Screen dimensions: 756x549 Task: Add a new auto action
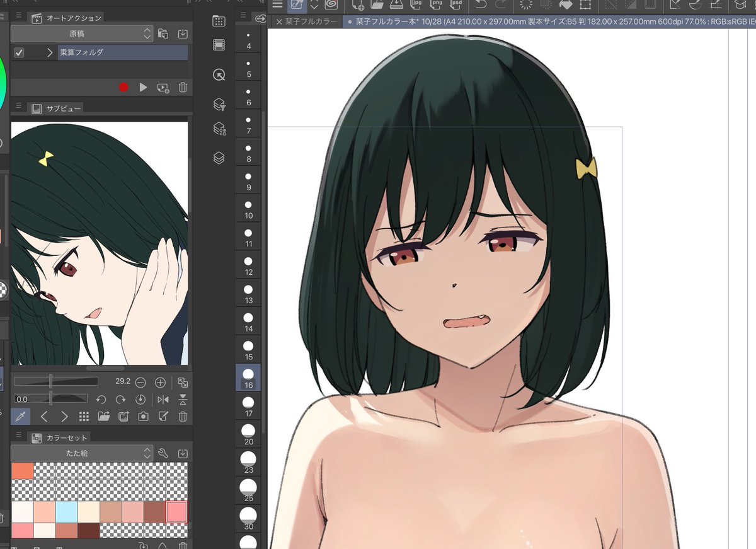pyautogui.click(x=163, y=88)
